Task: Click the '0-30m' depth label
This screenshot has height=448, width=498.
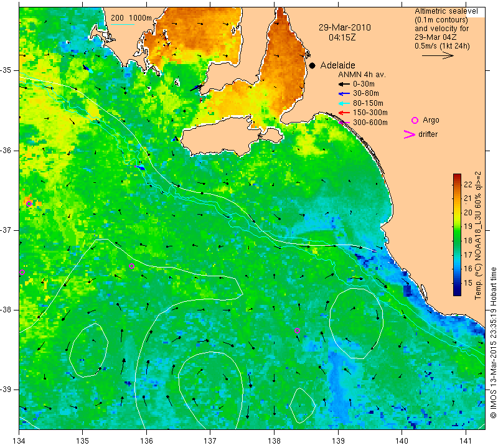Action: click(x=364, y=84)
